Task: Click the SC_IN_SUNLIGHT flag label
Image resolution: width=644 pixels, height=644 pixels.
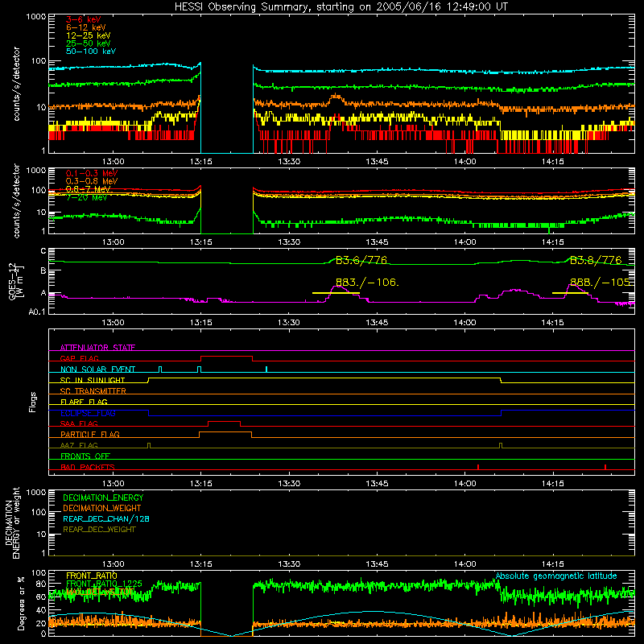Action: [93, 380]
